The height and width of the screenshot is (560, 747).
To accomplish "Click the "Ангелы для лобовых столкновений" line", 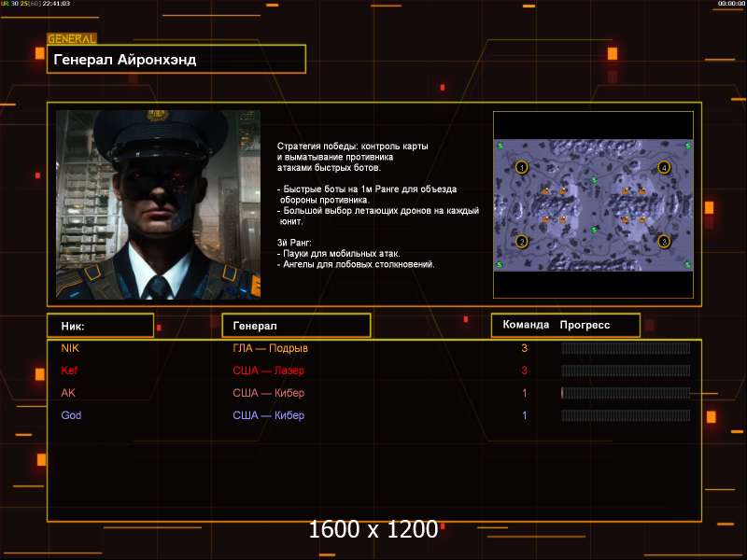I will pyautogui.click(x=356, y=264).
